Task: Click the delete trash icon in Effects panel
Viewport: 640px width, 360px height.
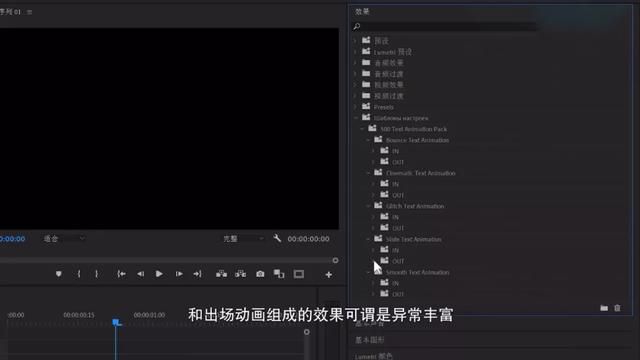Action: 617,308
